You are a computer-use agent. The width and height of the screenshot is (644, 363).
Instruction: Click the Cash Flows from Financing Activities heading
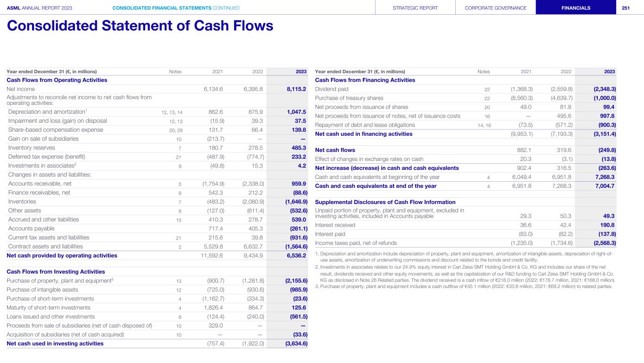coord(365,80)
